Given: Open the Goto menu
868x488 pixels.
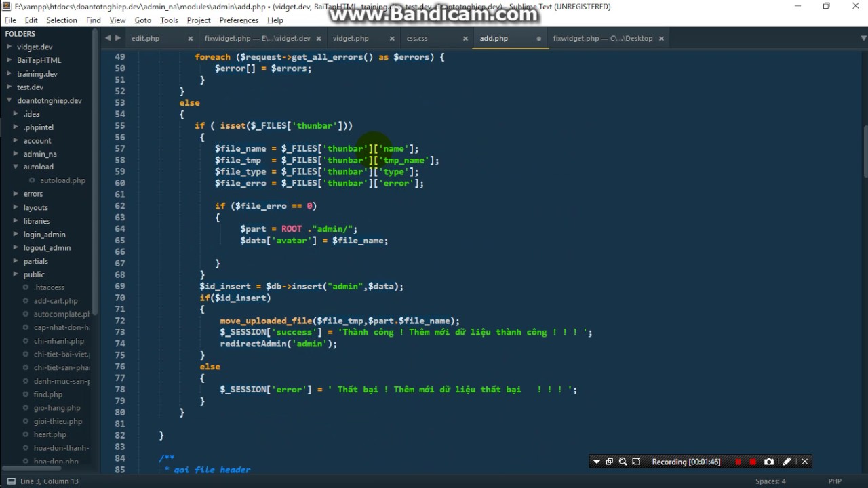Looking at the screenshot, I should coord(142,20).
